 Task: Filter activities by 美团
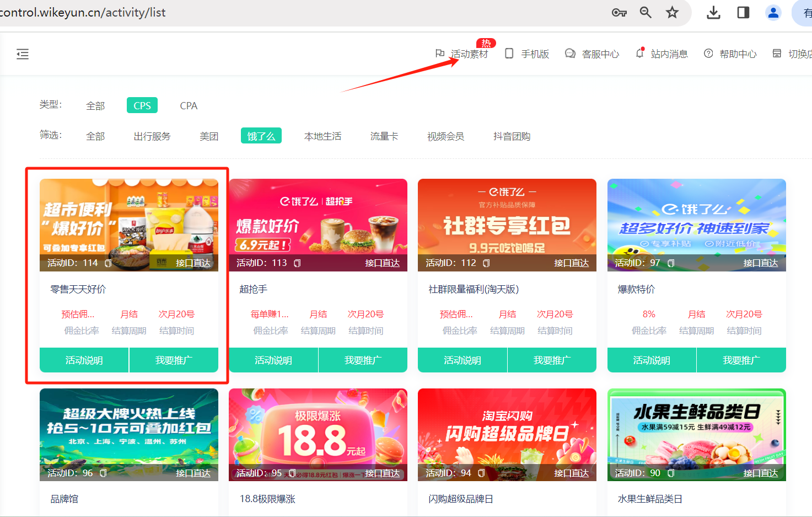[x=209, y=136]
